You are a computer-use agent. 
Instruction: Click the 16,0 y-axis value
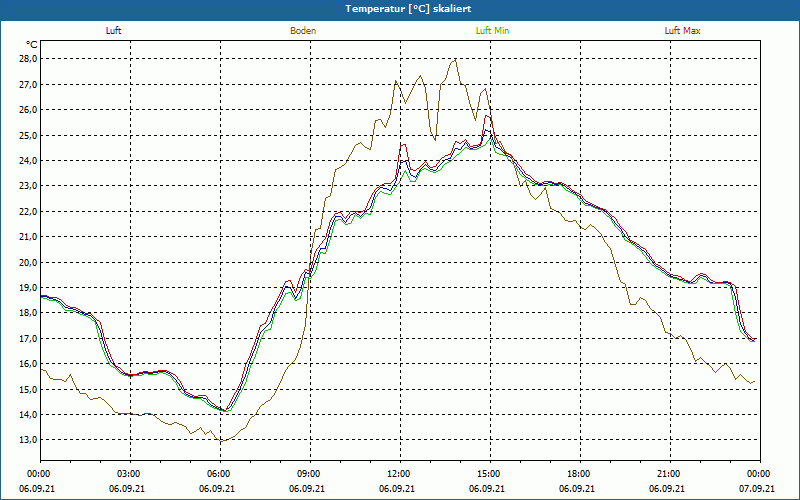[x=28, y=364]
